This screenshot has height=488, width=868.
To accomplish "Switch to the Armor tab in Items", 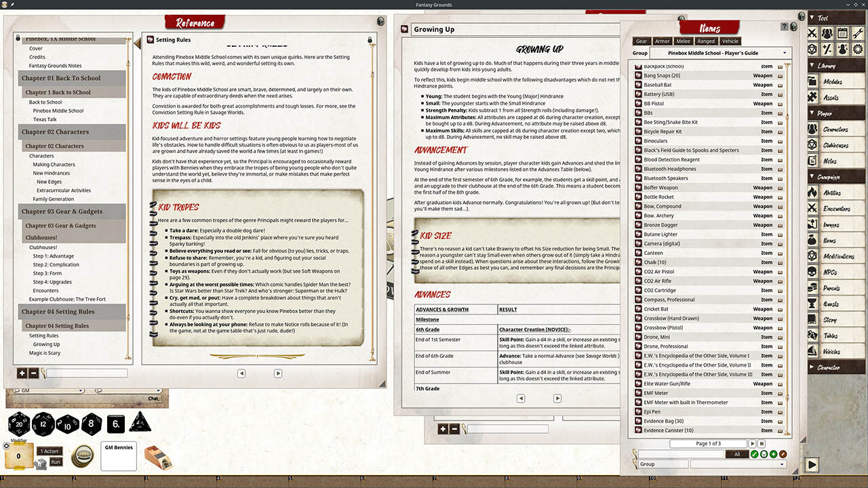I will pos(663,41).
